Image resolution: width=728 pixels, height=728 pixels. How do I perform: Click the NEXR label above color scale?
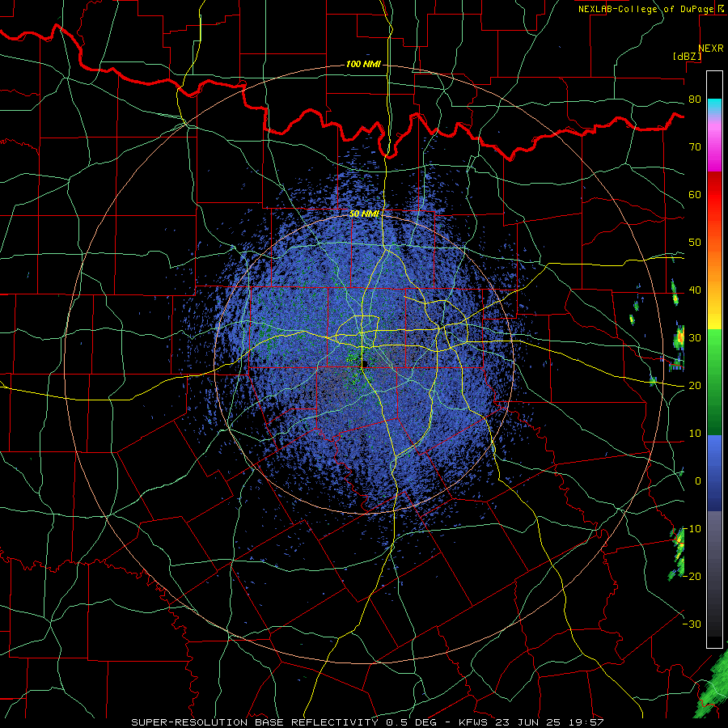tap(710, 49)
